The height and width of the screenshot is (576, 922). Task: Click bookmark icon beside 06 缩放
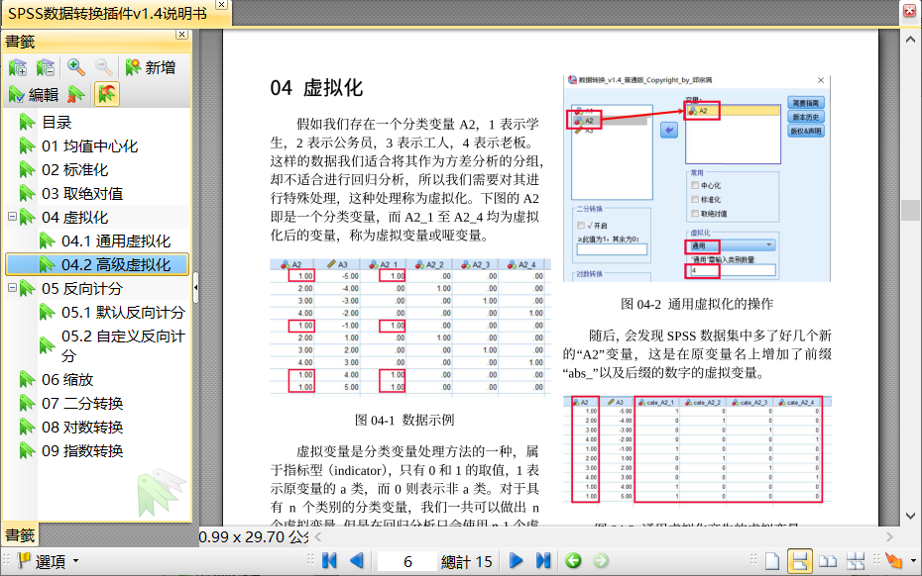coord(27,380)
